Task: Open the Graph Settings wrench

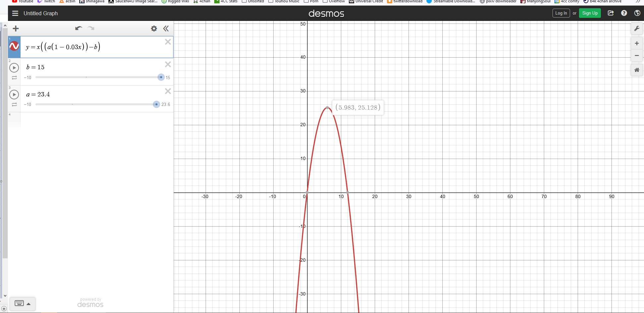Action: [637, 28]
